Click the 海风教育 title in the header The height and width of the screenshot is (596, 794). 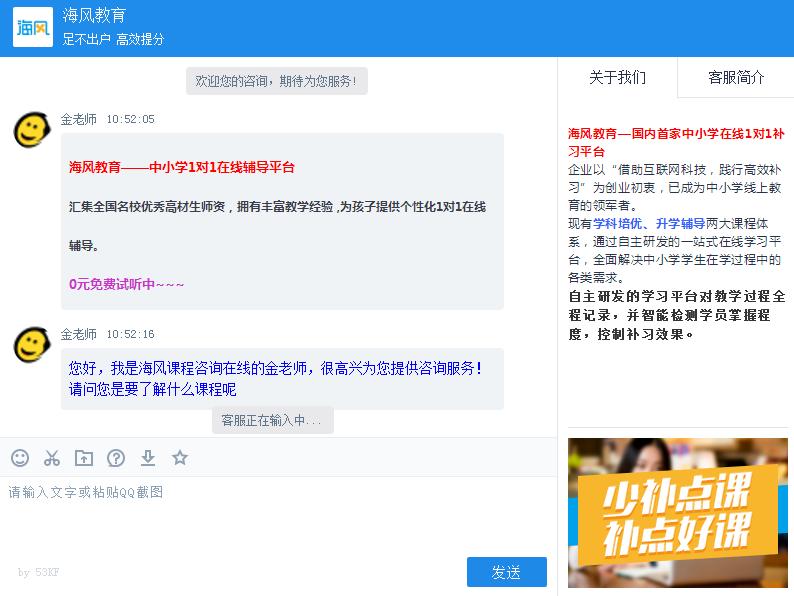[94, 15]
